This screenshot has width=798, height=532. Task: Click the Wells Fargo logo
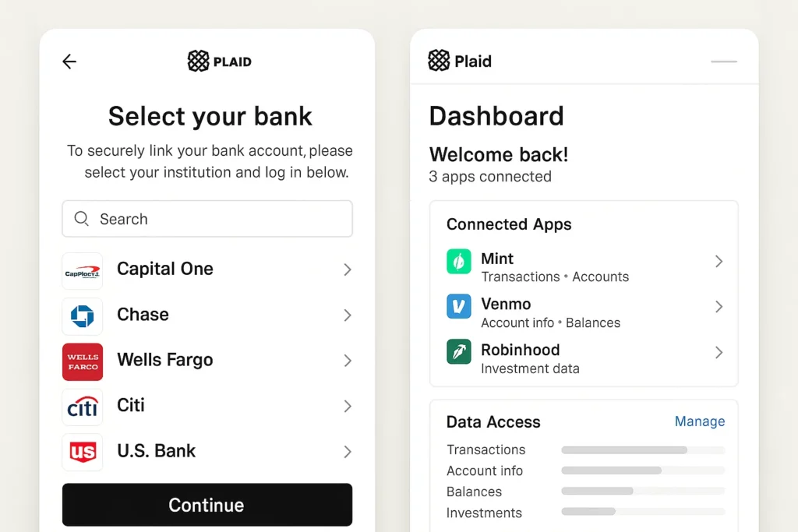point(82,361)
